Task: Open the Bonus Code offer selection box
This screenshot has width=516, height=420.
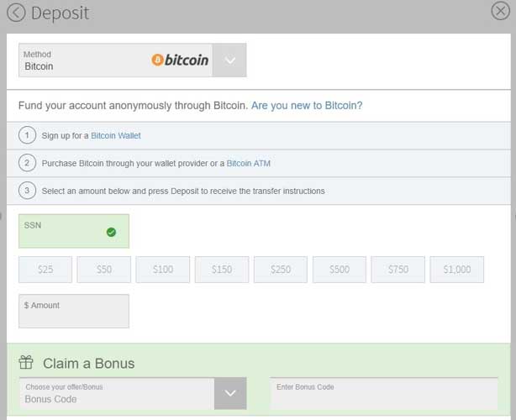Action: point(116,393)
